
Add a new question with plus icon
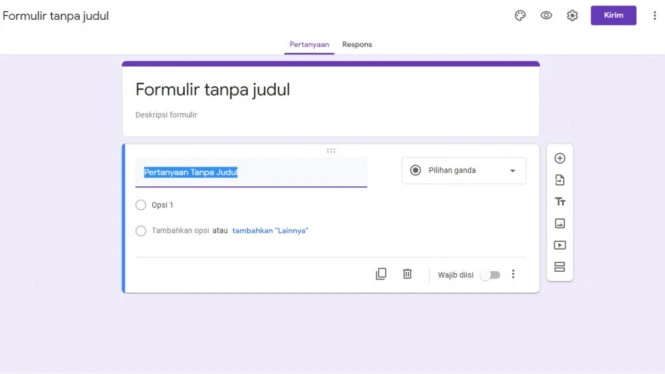(559, 158)
